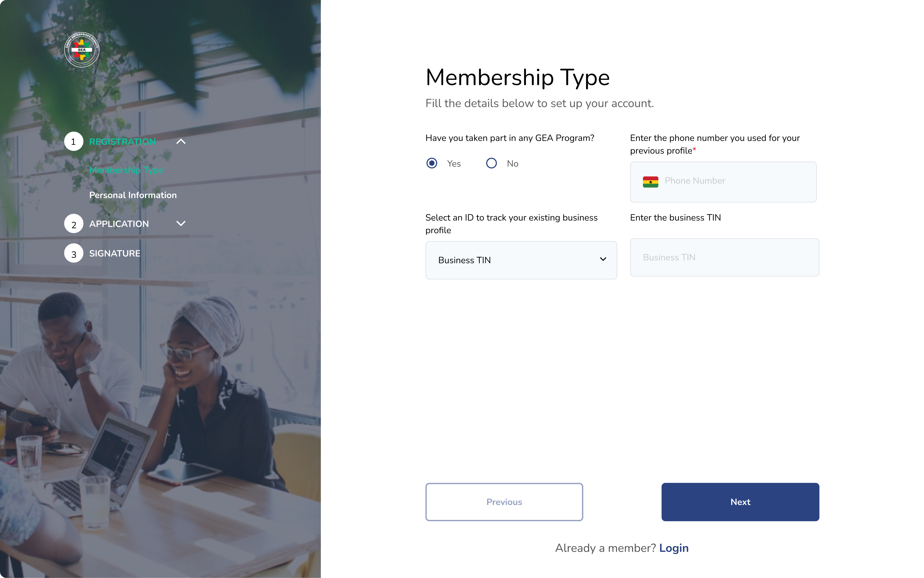Follow the Login link
The image size is (924, 578).
click(674, 548)
